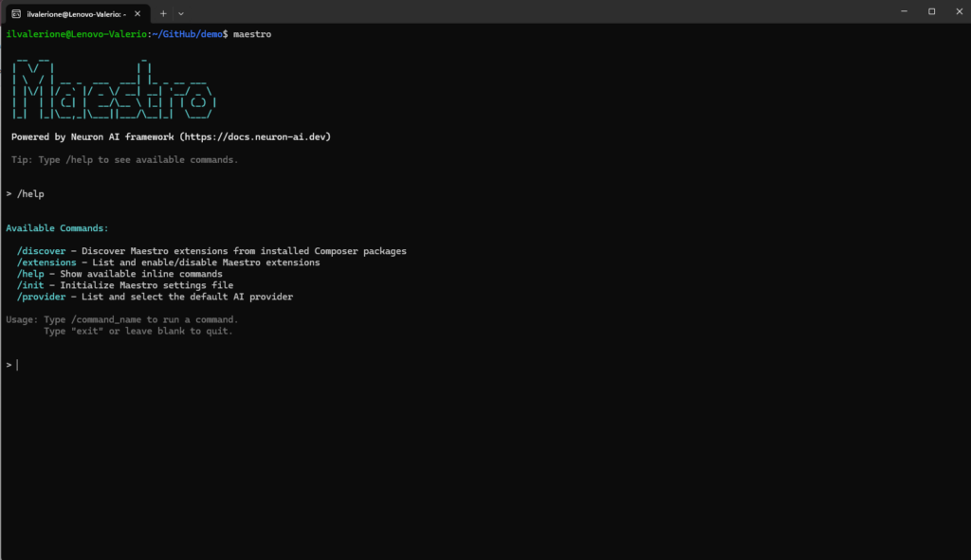Click the /provider command text

tap(42, 297)
